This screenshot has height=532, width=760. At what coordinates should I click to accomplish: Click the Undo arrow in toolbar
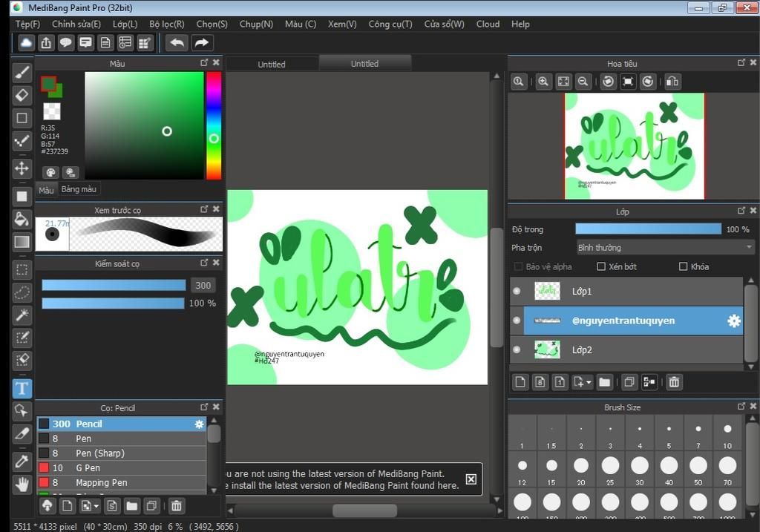[x=177, y=42]
